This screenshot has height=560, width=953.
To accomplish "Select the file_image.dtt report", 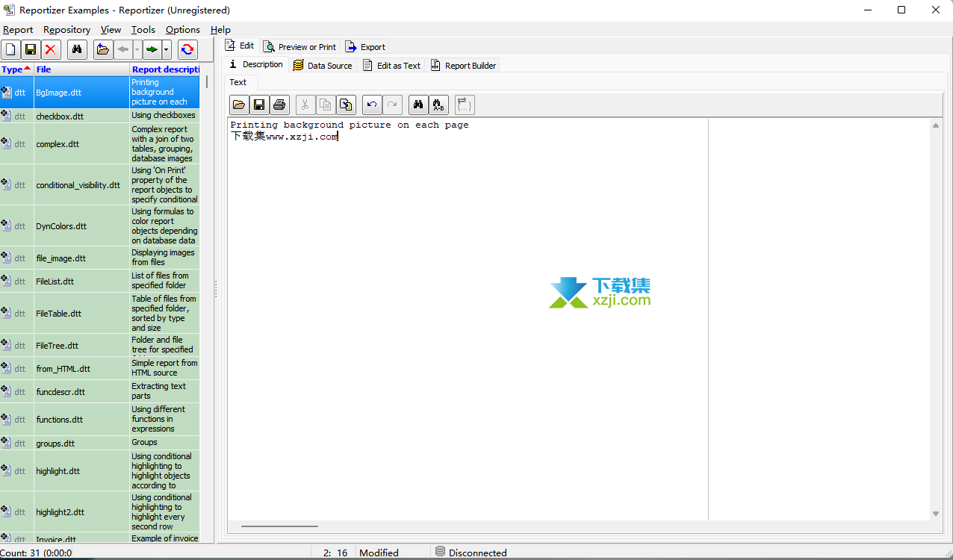I will click(100, 258).
